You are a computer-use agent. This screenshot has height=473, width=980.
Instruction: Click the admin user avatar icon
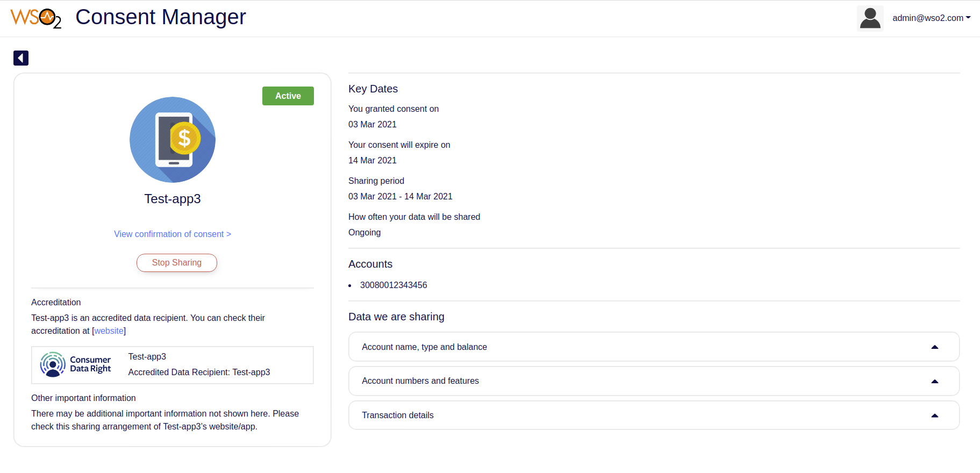870,18
